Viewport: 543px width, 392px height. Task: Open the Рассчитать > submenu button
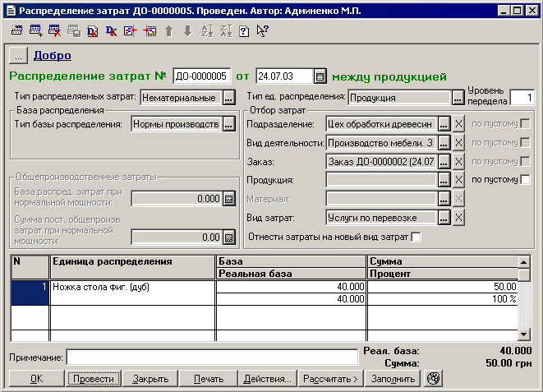330,379
